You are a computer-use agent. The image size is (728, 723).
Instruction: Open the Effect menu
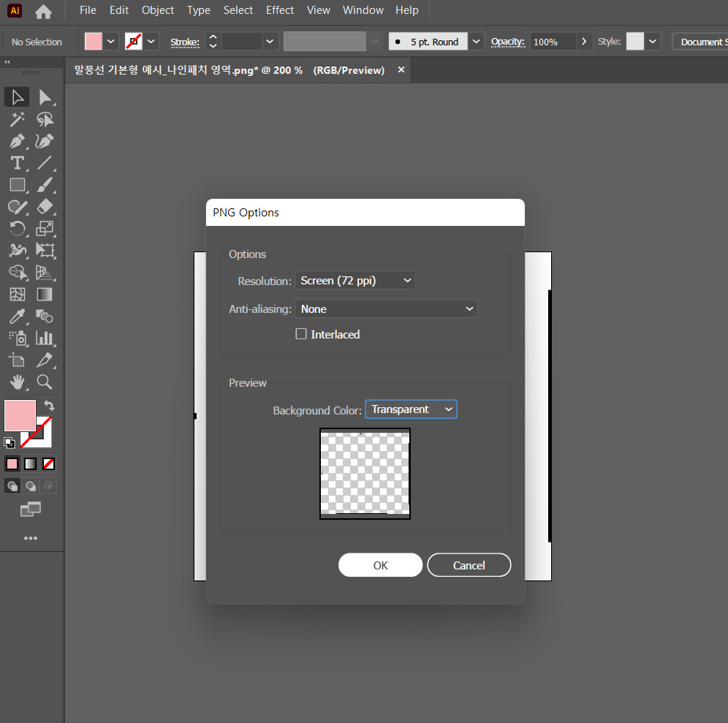[x=279, y=10]
